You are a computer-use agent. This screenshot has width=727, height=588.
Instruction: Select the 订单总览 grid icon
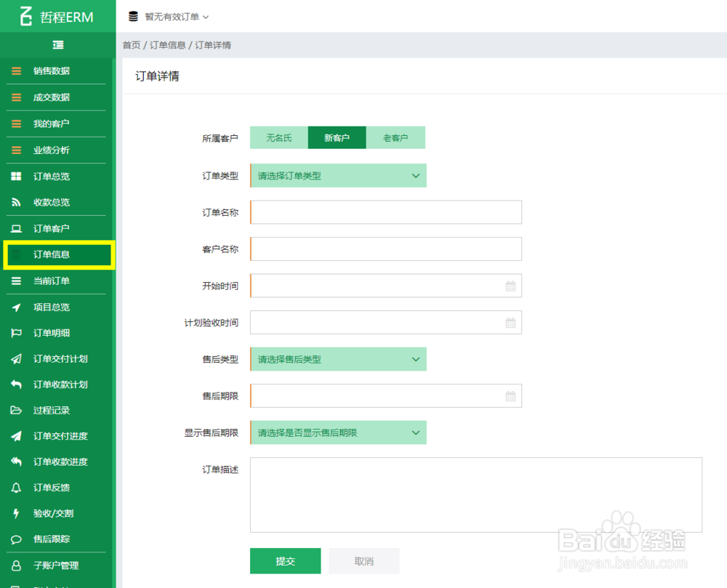(x=15, y=176)
